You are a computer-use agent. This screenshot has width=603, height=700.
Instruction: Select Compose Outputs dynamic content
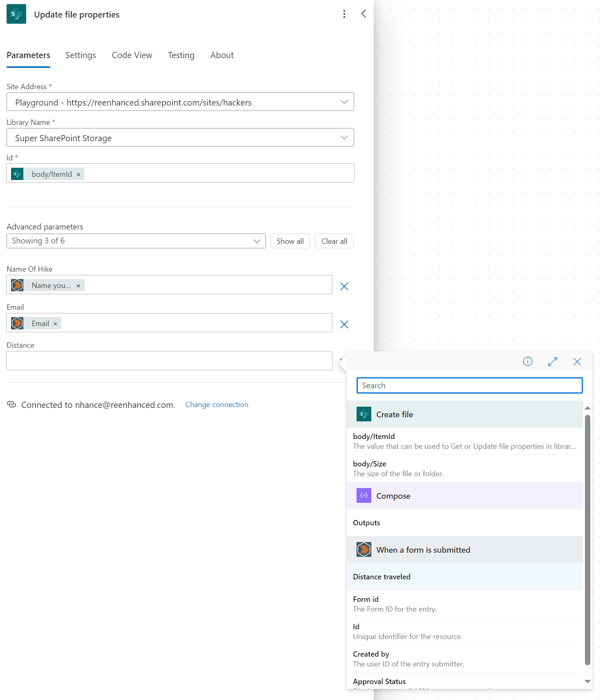pos(465,522)
